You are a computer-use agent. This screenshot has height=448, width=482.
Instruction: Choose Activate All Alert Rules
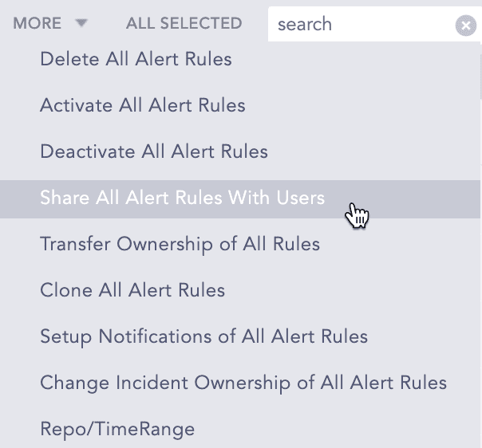(x=143, y=105)
